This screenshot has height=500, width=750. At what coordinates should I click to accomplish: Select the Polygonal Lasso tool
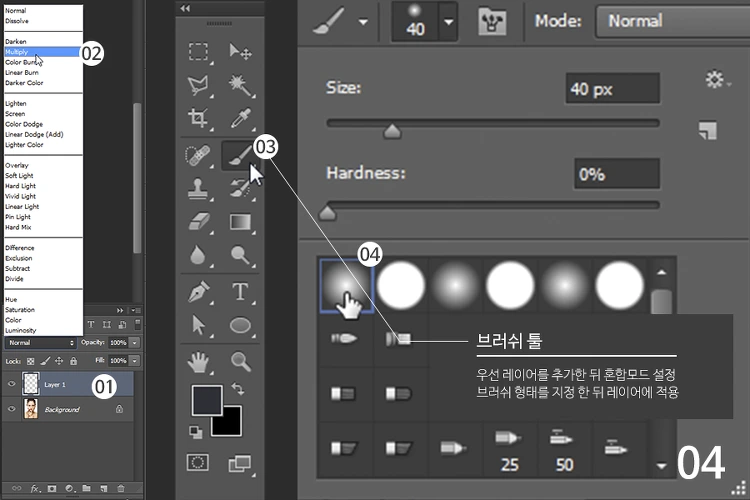[x=198, y=85]
